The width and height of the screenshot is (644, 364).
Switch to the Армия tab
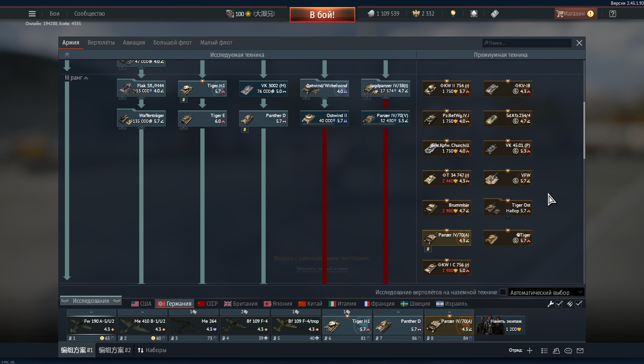[71, 43]
